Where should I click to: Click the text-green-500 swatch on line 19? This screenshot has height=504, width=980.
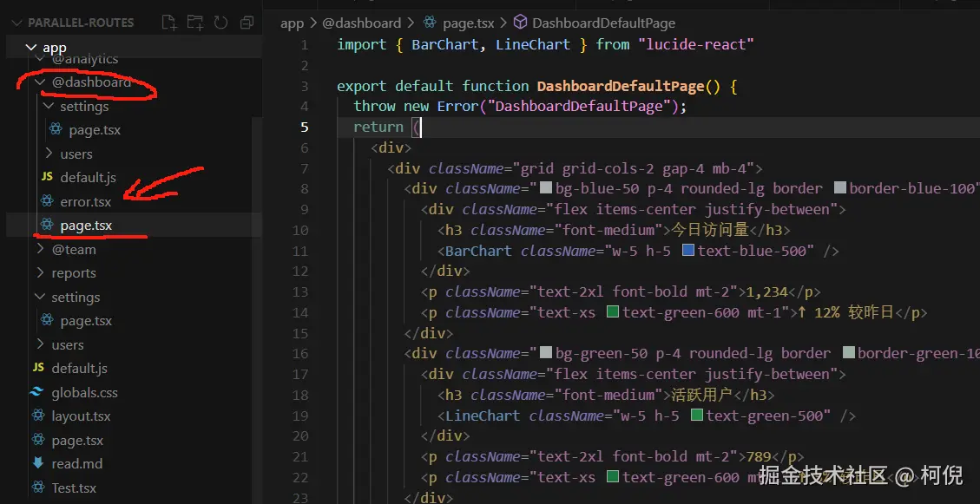pyautogui.click(x=697, y=416)
